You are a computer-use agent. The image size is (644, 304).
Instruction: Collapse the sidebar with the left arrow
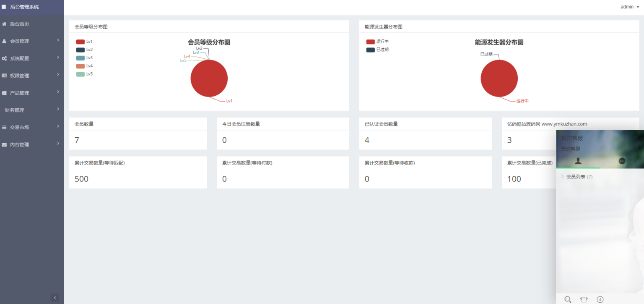[x=55, y=297]
